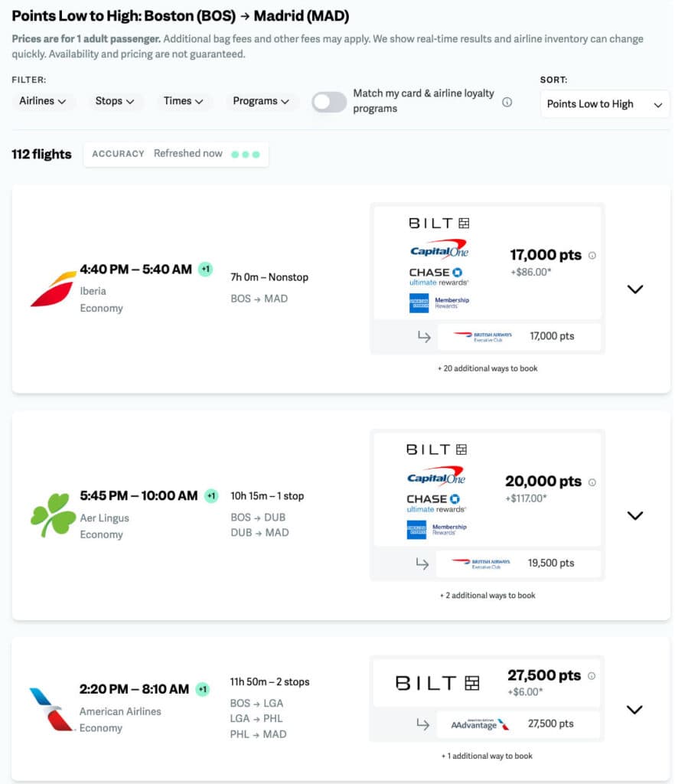Open the Stops filter dropdown

click(115, 101)
